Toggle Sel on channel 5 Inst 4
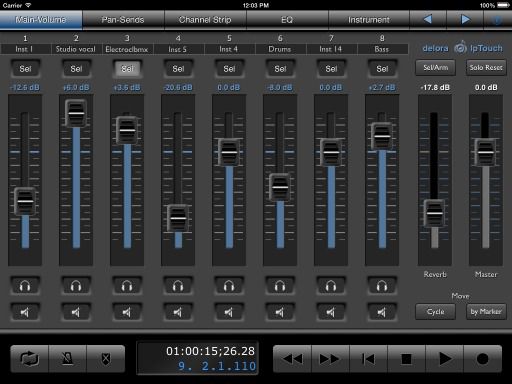This screenshot has height=384, width=512. [229, 69]
